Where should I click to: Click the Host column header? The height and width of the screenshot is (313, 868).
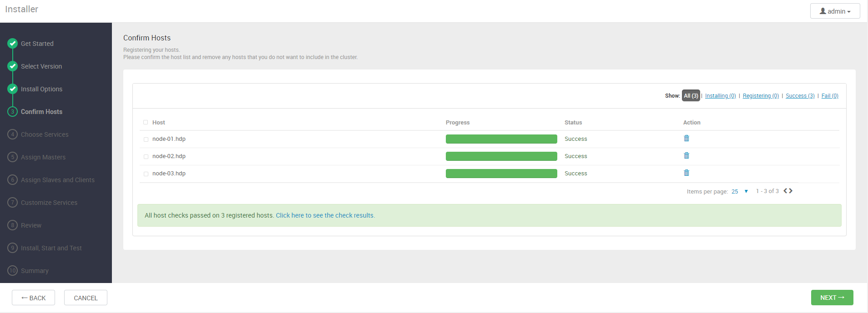(x=158, y=123)
